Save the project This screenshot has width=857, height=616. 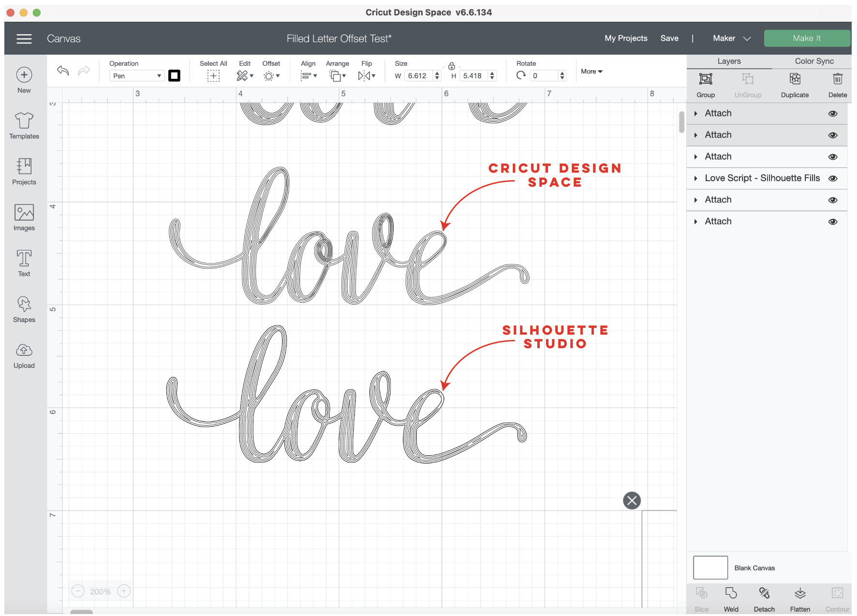[x=669, y=38]
